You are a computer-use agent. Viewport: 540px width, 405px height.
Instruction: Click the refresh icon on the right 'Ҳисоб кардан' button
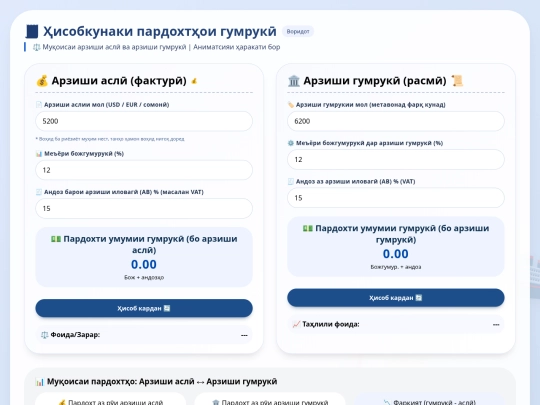(x=419, y=298)
